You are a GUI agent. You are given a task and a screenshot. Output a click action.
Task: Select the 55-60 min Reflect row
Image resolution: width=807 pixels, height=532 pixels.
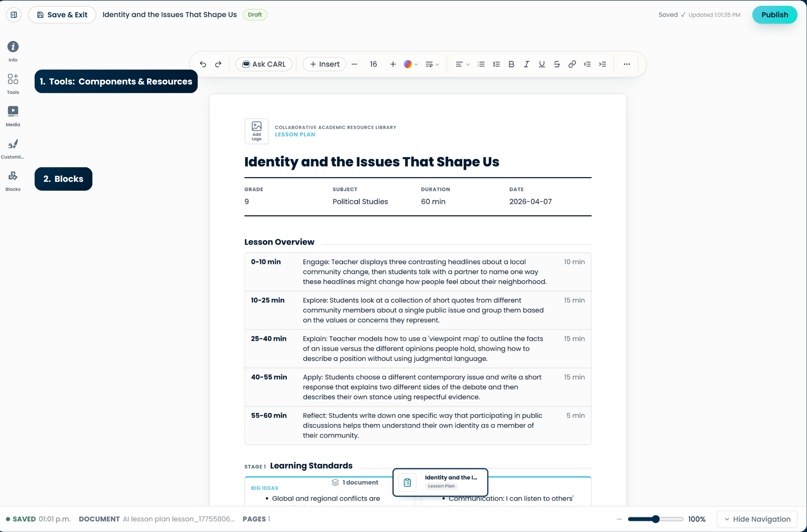click(418, 425)
